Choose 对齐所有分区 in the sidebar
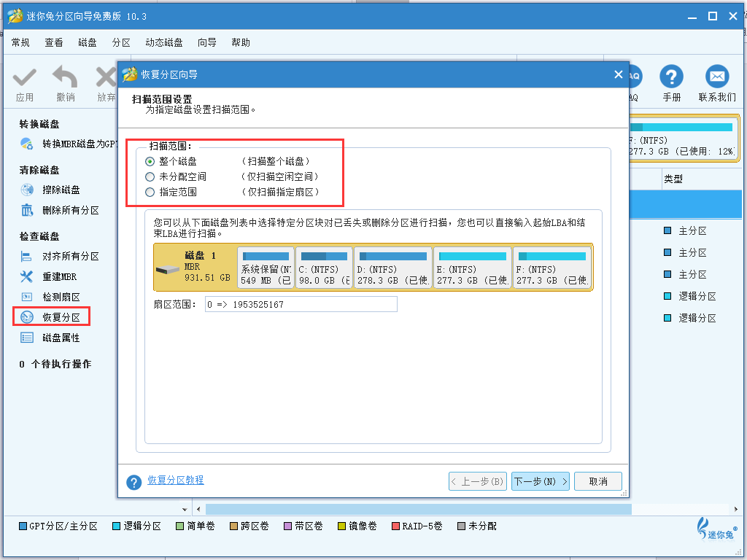This screenshot has height=560, width=747. pos(71,256)
